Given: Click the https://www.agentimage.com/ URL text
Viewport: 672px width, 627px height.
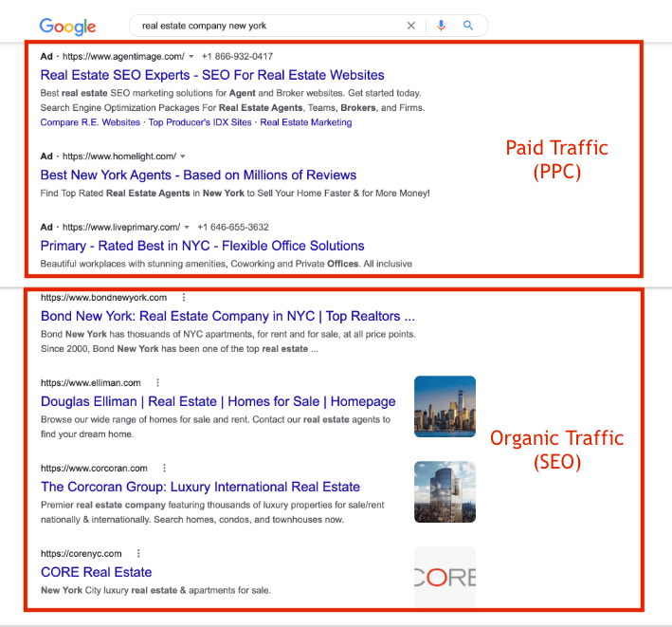Looking at the screenshot, I should coord(123,57).
